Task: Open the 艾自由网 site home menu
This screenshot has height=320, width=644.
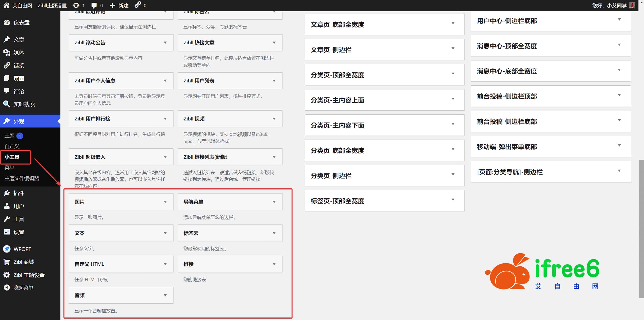Action: point(22,5)
